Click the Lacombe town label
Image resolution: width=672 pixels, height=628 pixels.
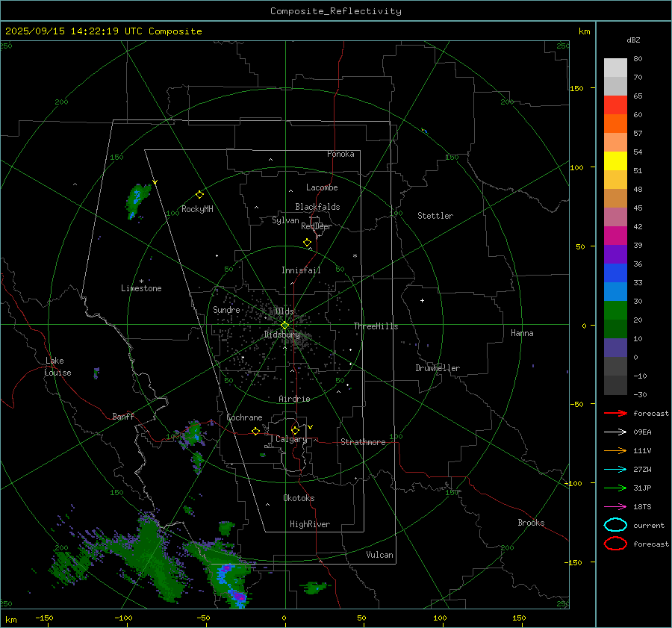pyautogui.click(x=322, y=187)
